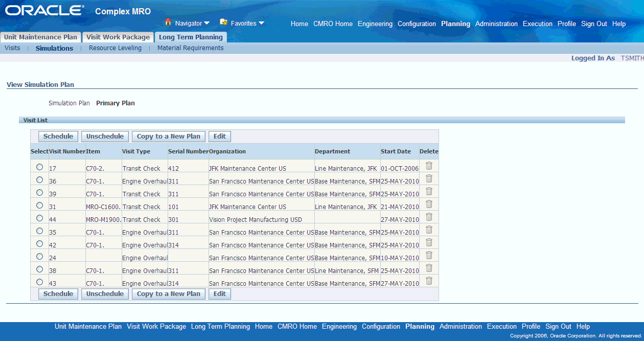The image size is (644, 341).
Task: Delete visit 36 using its trash icon
Action: (x=429, y=178)
